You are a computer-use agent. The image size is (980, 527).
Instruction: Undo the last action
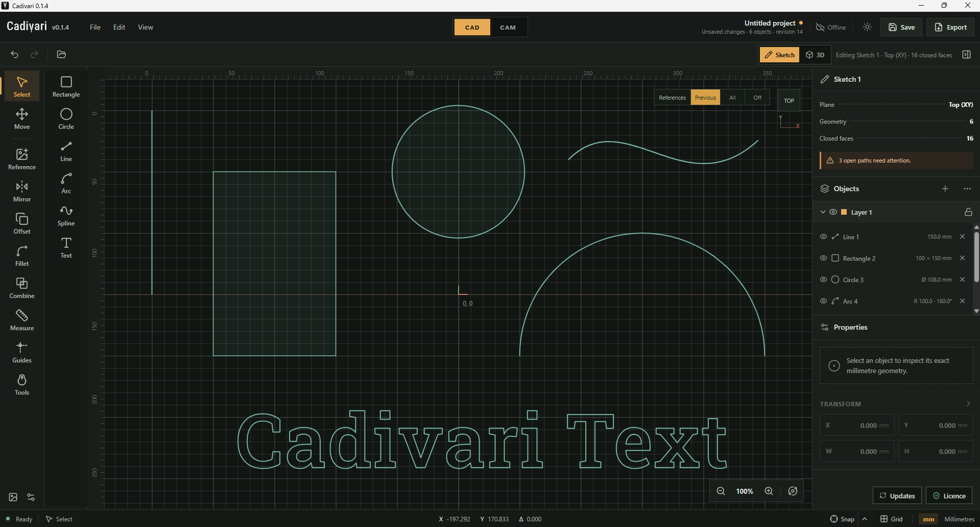pos(14,54)
